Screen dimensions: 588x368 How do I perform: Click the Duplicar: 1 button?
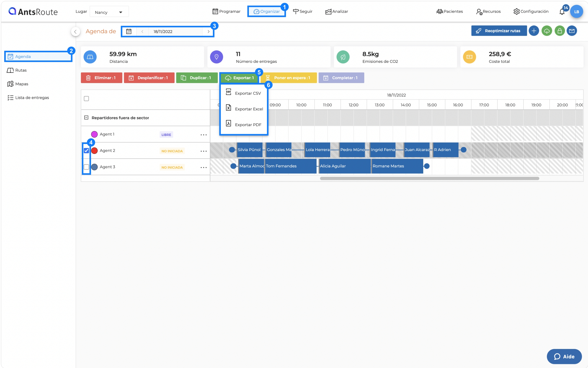click(197, 78)
